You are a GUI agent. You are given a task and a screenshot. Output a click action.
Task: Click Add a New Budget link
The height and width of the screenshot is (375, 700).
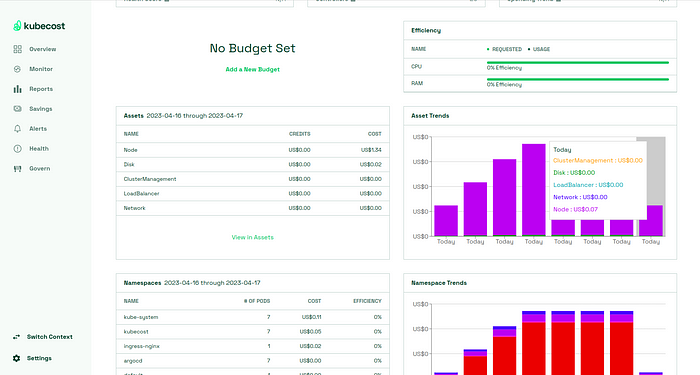pyautogui.click(x=253, y=69)
